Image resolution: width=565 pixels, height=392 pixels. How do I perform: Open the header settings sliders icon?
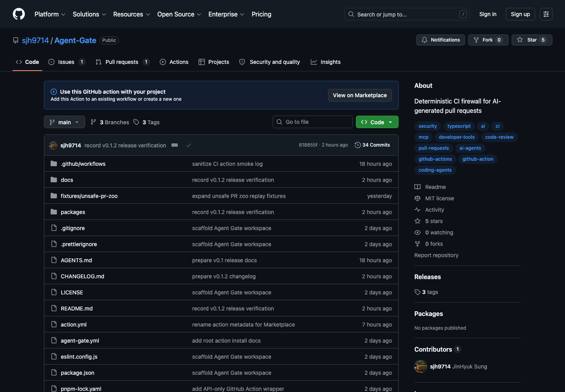(546, 14)
